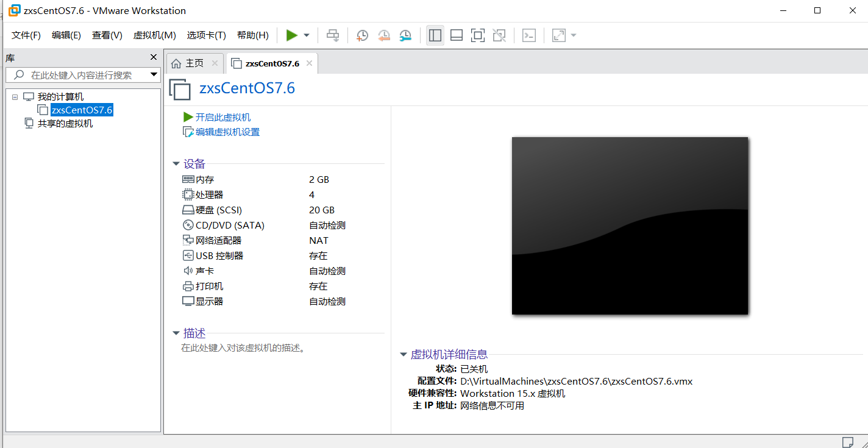Open the 编辑(E) menu

point(66,35)
